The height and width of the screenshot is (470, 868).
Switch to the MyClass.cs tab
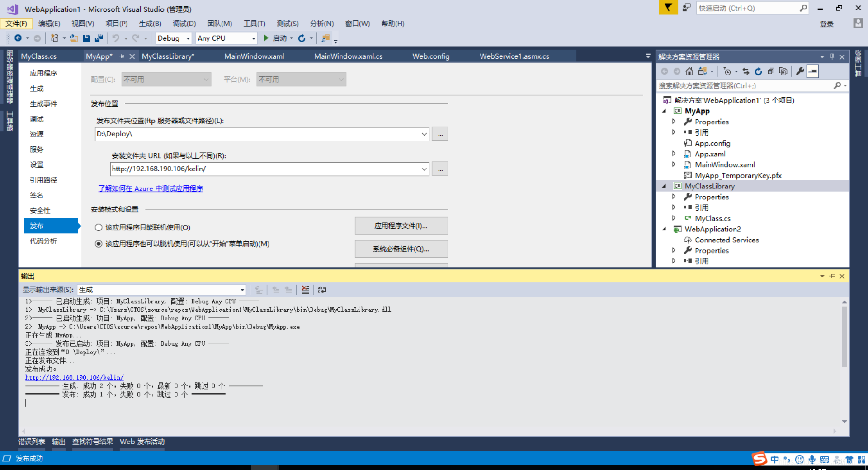[39, 56]
